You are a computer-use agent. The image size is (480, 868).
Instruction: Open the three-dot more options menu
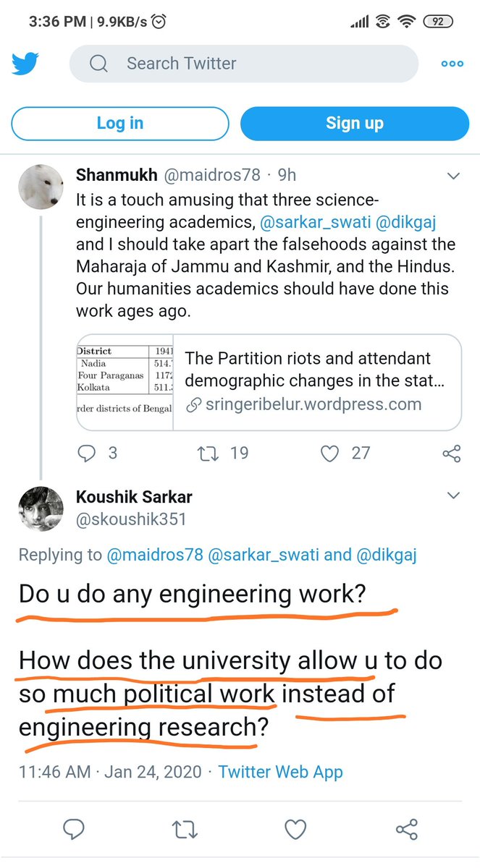452,64
